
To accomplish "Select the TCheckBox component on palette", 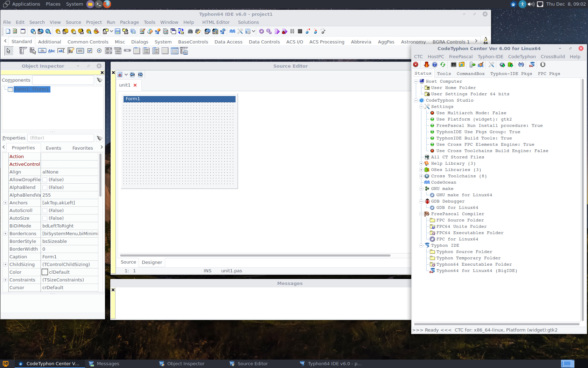I will (90, 51).
